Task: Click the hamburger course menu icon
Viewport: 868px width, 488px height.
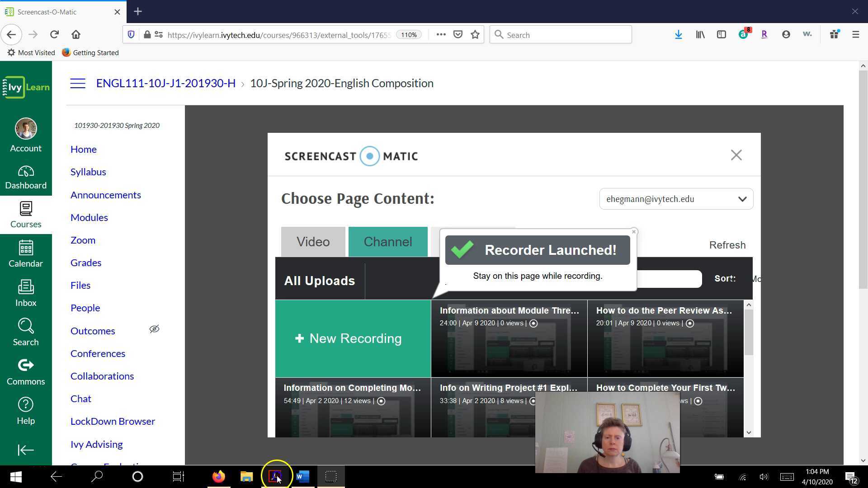Action: [x=78, y=83]
